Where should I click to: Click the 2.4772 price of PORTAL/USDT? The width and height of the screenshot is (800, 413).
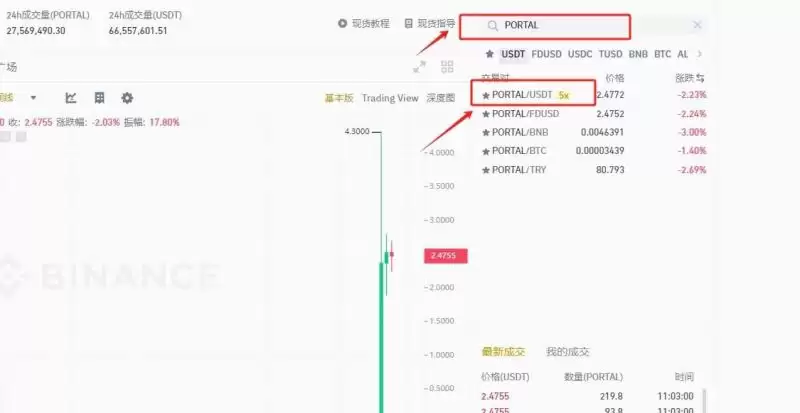click(610, 95)
